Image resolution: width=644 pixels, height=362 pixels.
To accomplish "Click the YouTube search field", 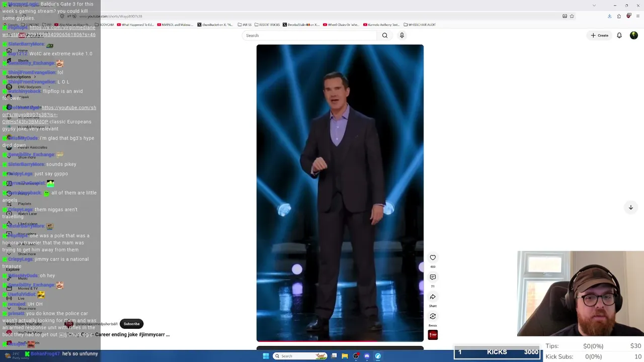I will (309, 35).
